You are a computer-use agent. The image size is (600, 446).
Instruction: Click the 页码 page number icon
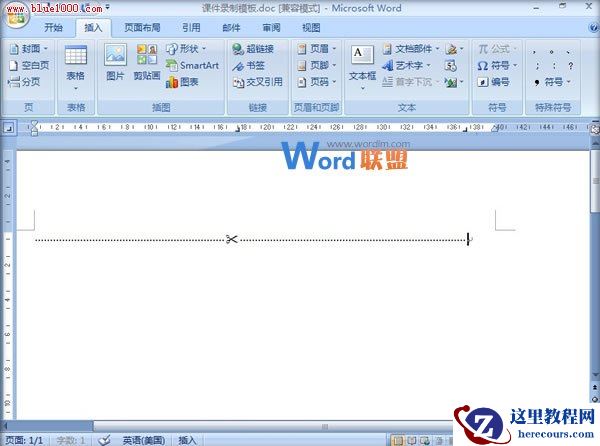(x=302, y=82)
